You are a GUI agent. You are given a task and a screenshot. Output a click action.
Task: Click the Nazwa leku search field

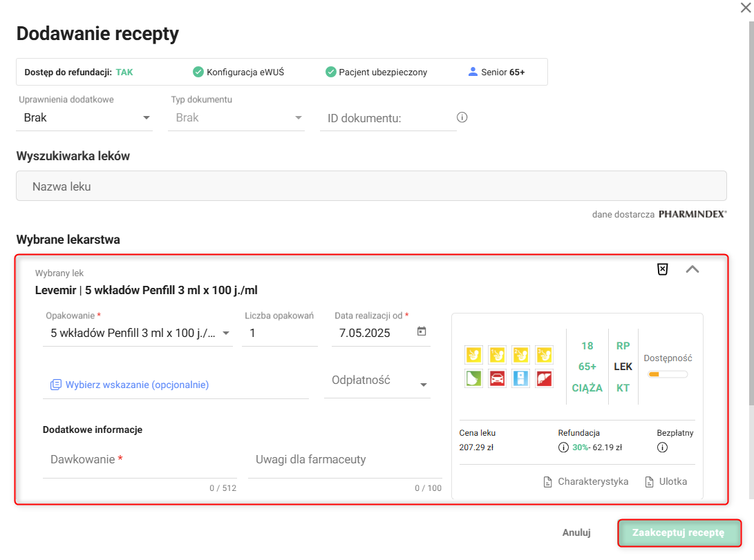(x=371, y=186)
